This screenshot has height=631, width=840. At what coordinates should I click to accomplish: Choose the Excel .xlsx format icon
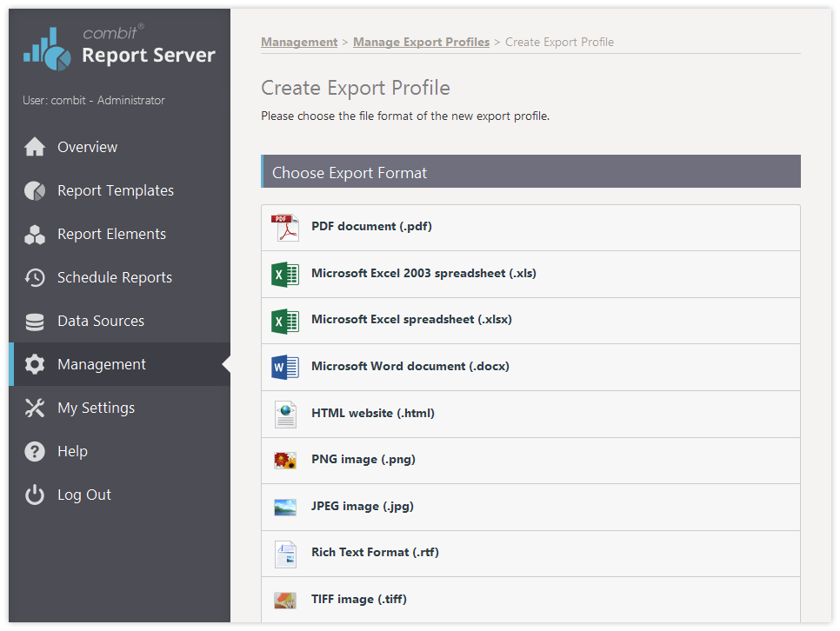(284, 320)
